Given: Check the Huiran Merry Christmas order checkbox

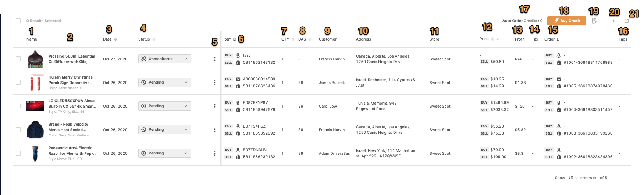Looking at the screenshot, I should pyautogui.click(x=18, y=83).
